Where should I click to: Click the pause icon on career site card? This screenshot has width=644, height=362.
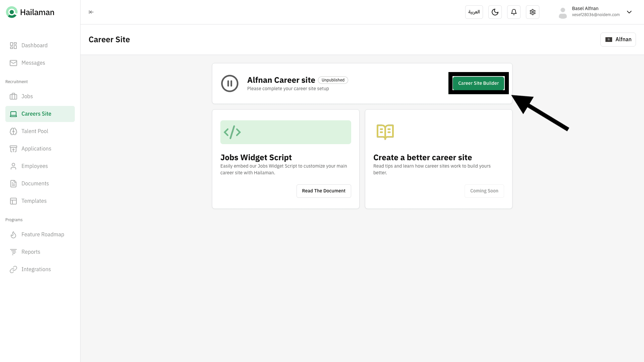pos(229,83)
